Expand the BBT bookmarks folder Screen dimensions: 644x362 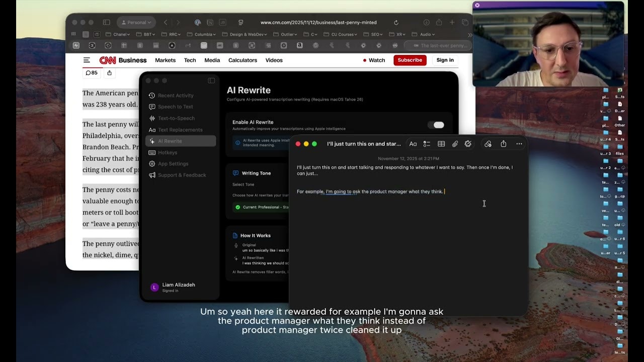point(145,34)
